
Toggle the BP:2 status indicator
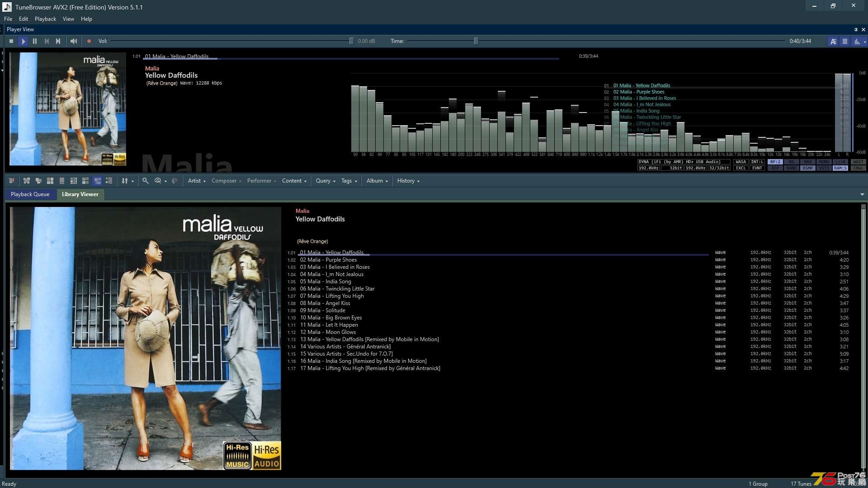tap(775, 162)
